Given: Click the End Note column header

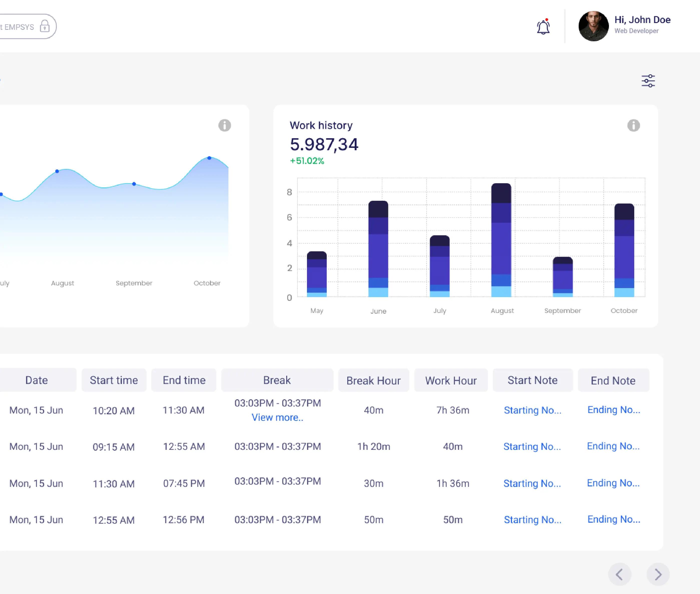Looking at the screenshot, I should (x=613, y=380).
